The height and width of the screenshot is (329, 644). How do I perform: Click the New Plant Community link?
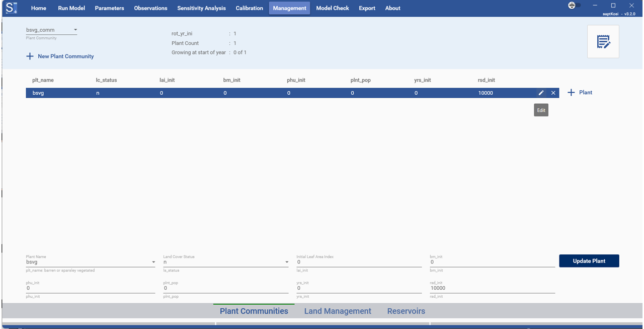[x=65, y=56]
